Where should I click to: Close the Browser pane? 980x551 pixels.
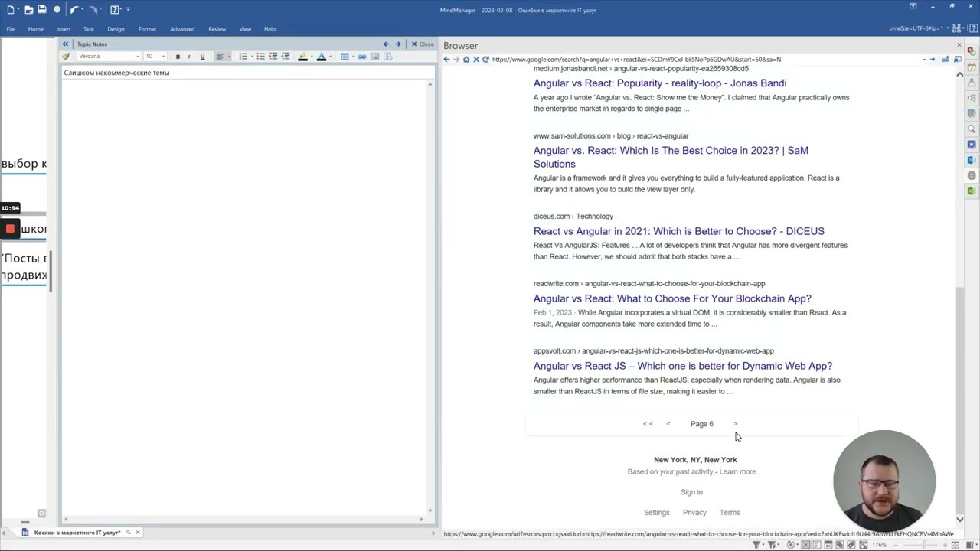(x=959, y=45)
